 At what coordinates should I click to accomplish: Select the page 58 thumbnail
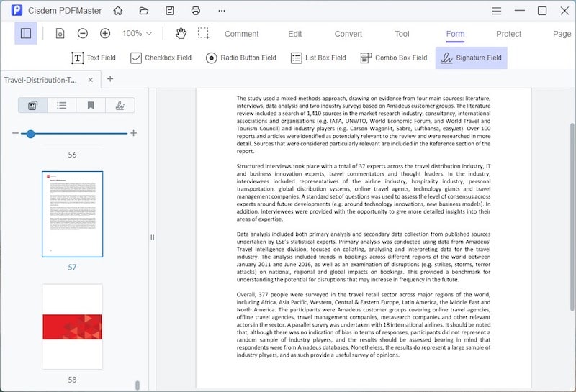[x=72, y=326]
